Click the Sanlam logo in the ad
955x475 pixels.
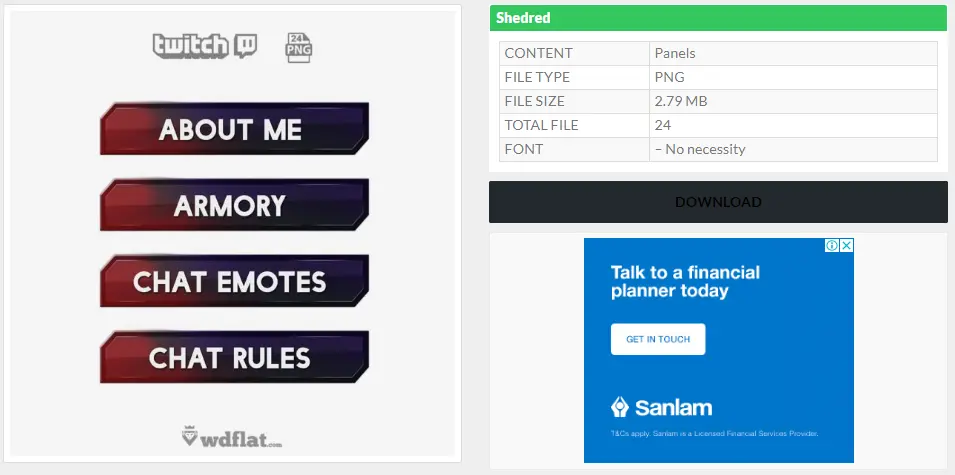662,407
